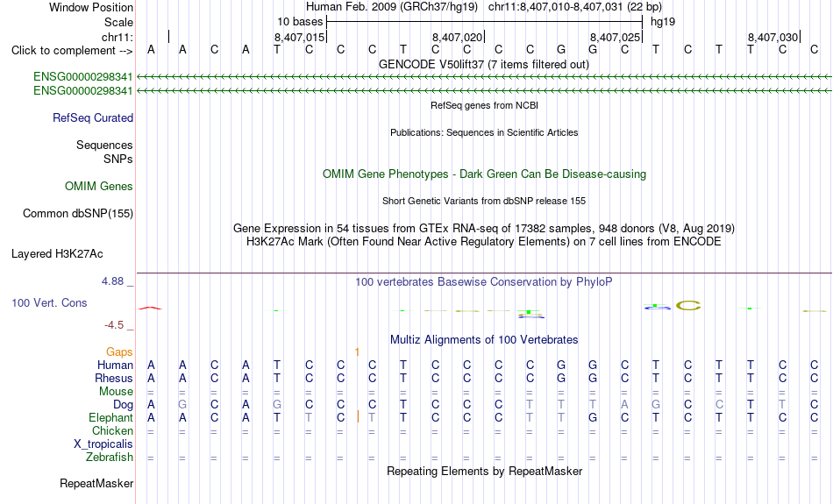Viewport: 833px width, 504px height.
Task: Click the SNPs track label
Action: [118, 159]
